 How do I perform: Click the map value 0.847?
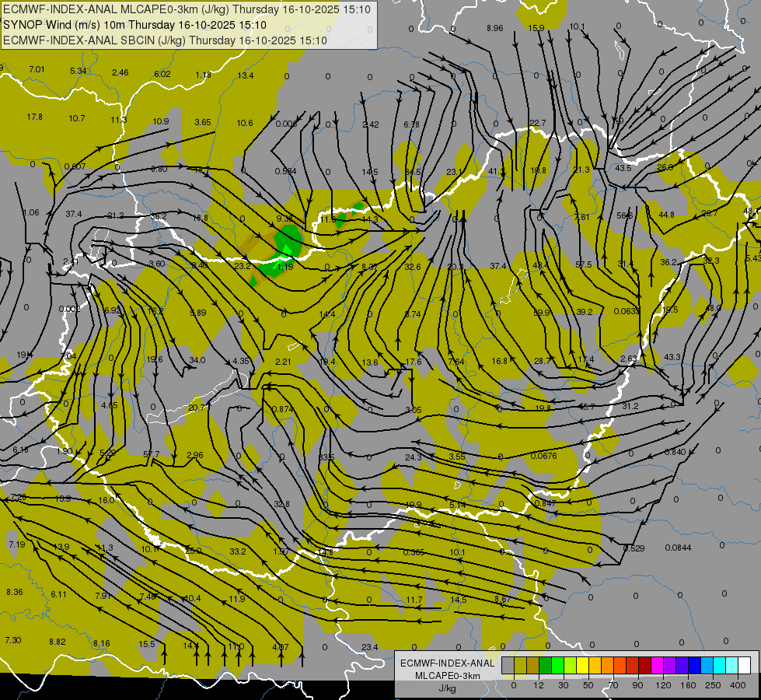tap(545, 503)
